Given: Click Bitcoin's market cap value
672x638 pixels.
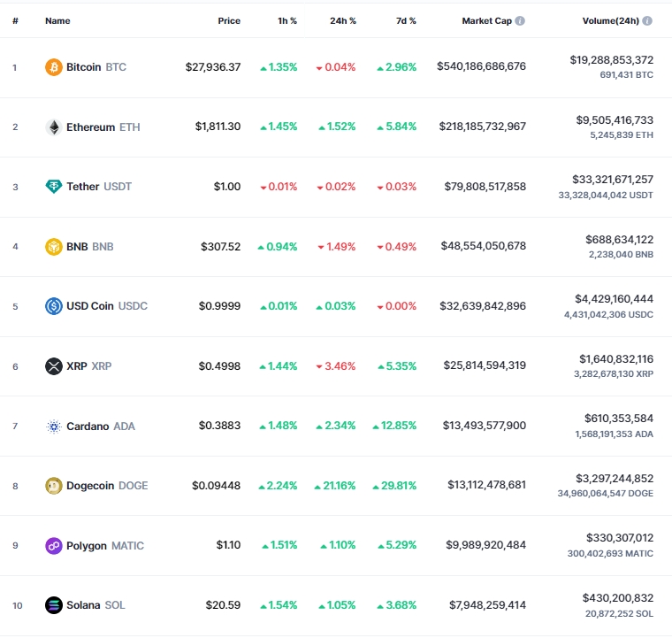Looking at the screenshot, I should click(481, 67).
